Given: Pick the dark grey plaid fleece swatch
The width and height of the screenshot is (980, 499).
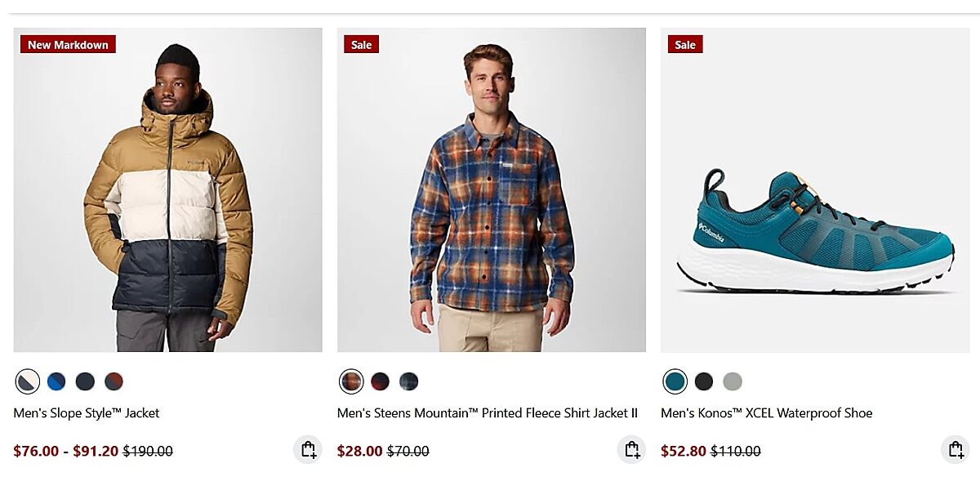Looking at the screenshot, I should 408,381.
